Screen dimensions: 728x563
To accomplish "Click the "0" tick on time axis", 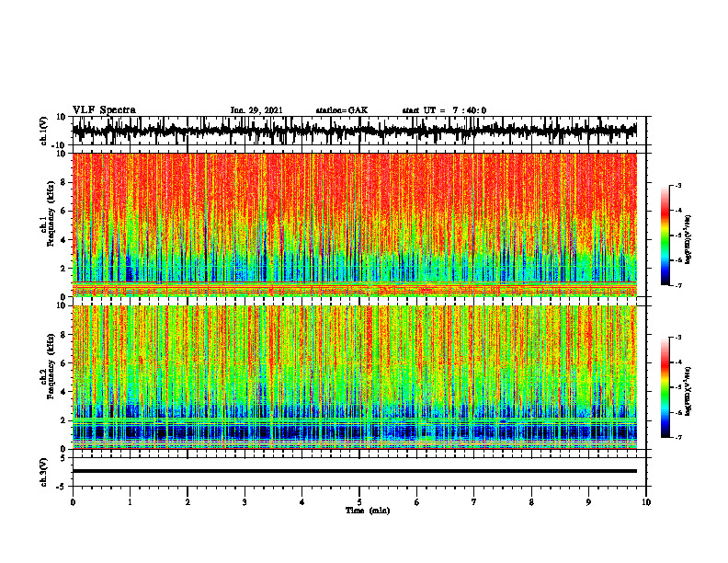I will point(73,502).
